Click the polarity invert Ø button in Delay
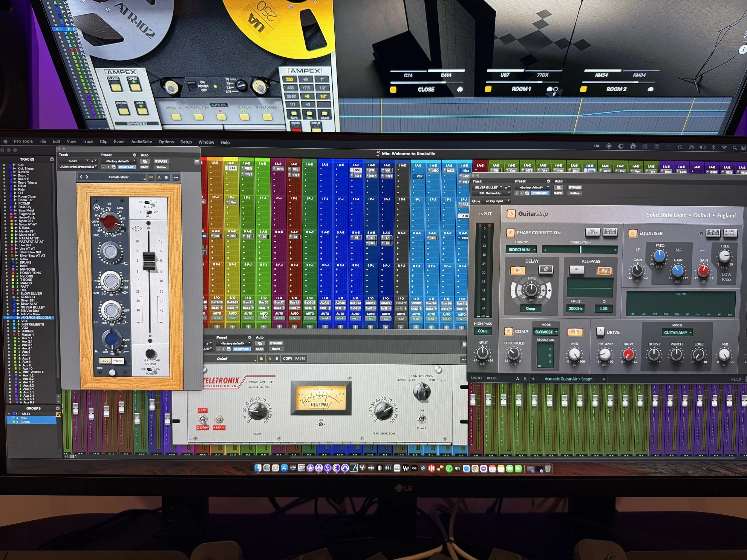Screen dimensions: 747x560 546,269
